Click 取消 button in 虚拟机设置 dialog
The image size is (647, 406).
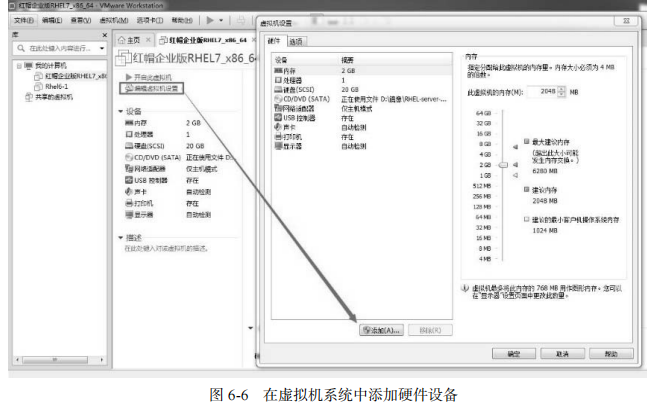[x=562, y=354]
